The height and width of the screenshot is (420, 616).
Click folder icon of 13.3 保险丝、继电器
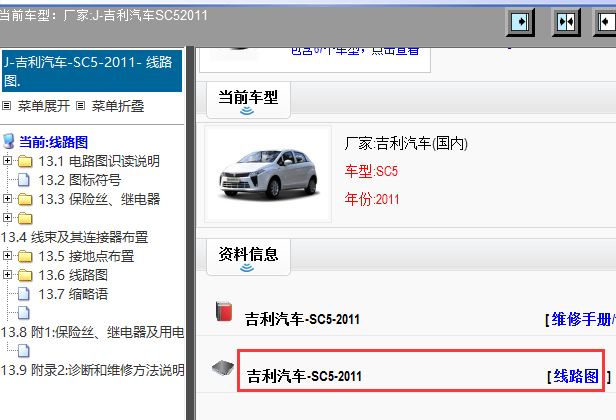coord(25,199)
